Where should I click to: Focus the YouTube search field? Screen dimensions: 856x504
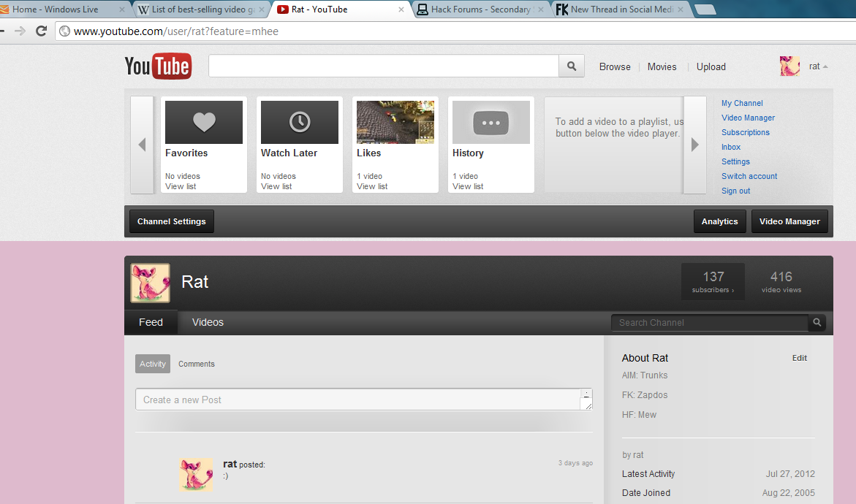(384, 66)
